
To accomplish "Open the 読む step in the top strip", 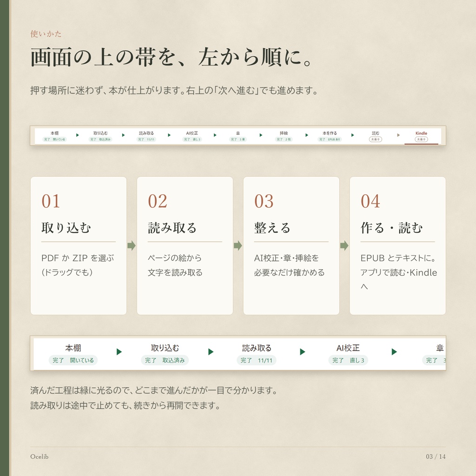I will [376, 136].
